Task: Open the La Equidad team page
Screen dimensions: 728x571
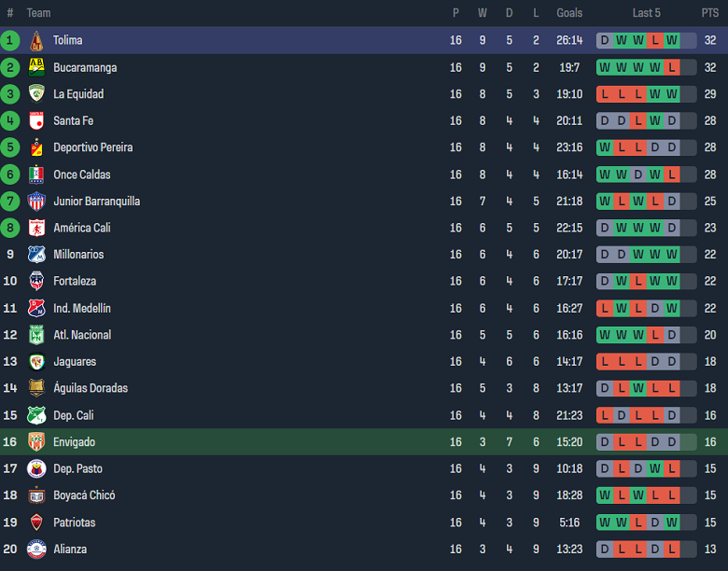Action: (78, 94)
